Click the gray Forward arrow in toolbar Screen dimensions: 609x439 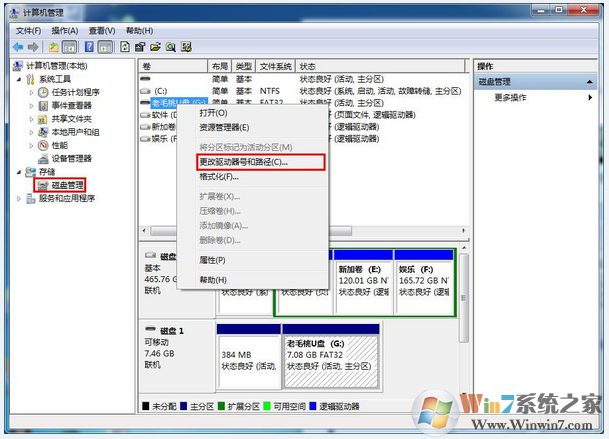pyautogui.click(x=33, y=47)
